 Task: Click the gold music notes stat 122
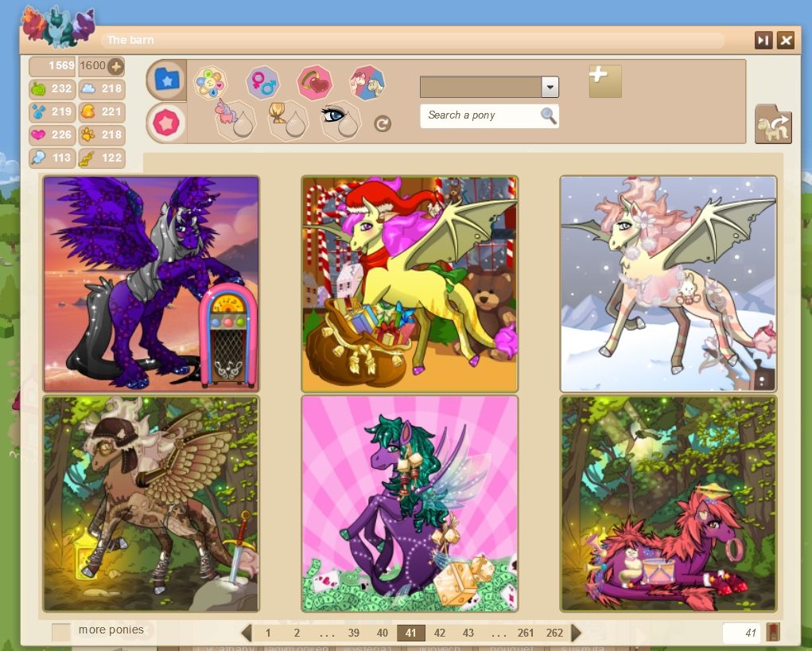pos(102,158)
